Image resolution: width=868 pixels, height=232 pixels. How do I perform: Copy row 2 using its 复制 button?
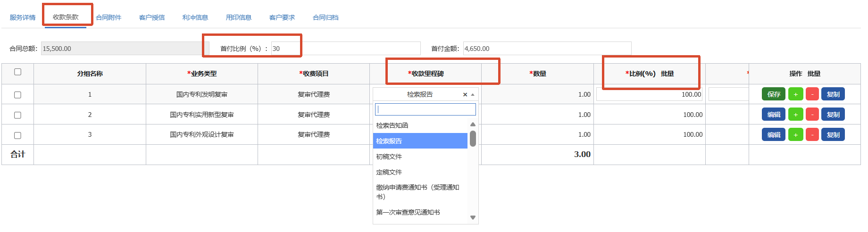click(x=833, y=115)
